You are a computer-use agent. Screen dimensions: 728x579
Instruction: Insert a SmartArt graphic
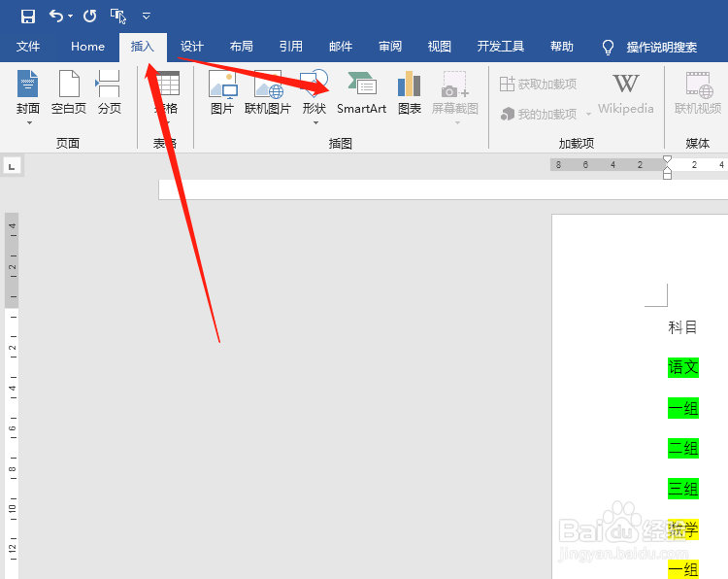(x=362, y=92)
